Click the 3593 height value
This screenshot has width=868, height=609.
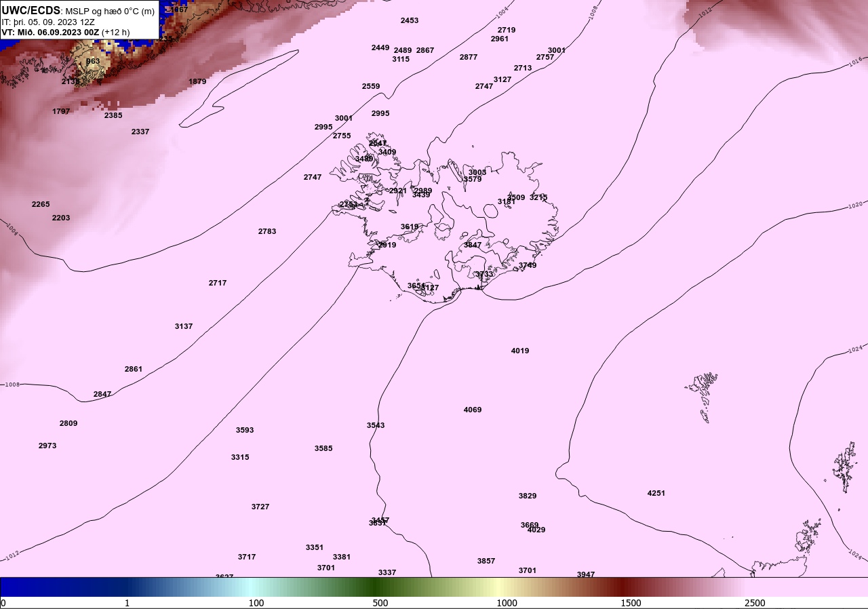245,430
